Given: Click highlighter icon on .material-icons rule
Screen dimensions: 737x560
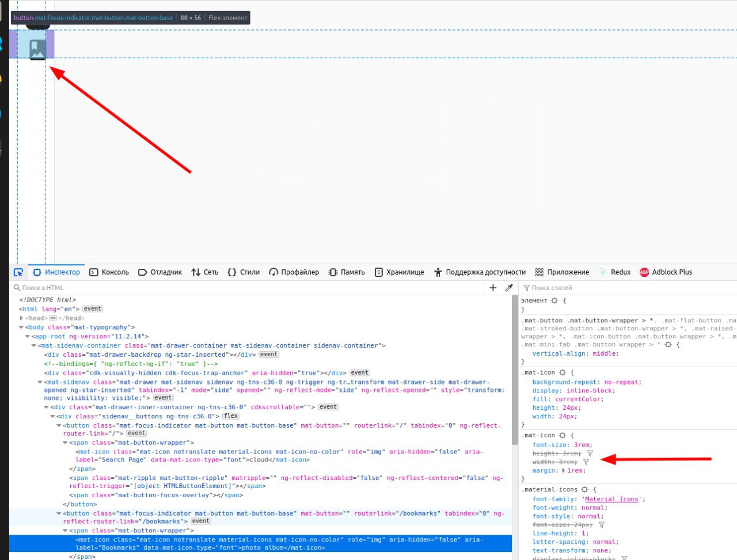Looking at the screenshot, I should click(585, 490).
